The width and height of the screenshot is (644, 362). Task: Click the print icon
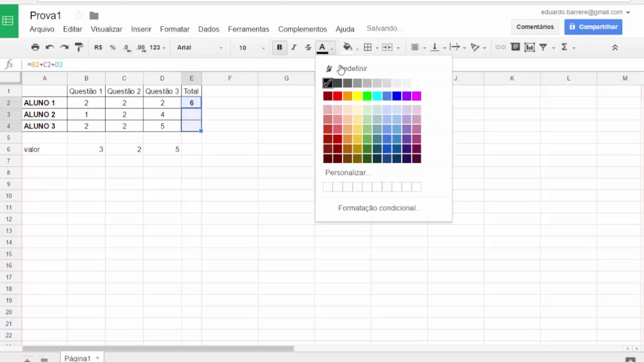35,47
